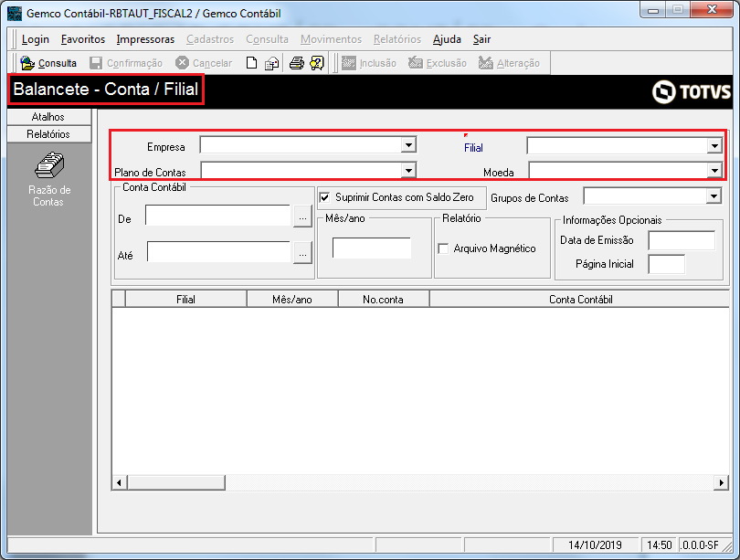This screenshot has height=560, width=740.
Task: Open the Favoritos menu
Action: click(x=83, y=39)
